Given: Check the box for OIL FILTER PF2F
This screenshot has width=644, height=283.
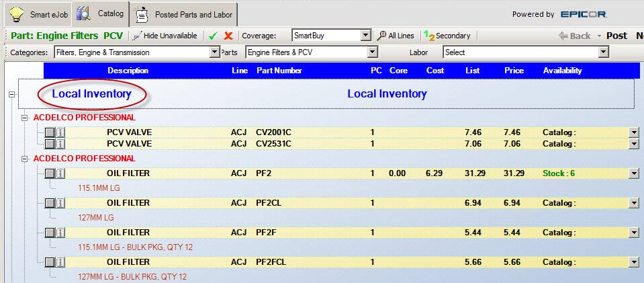Looking at the screenshot, I should click(50, 233).
